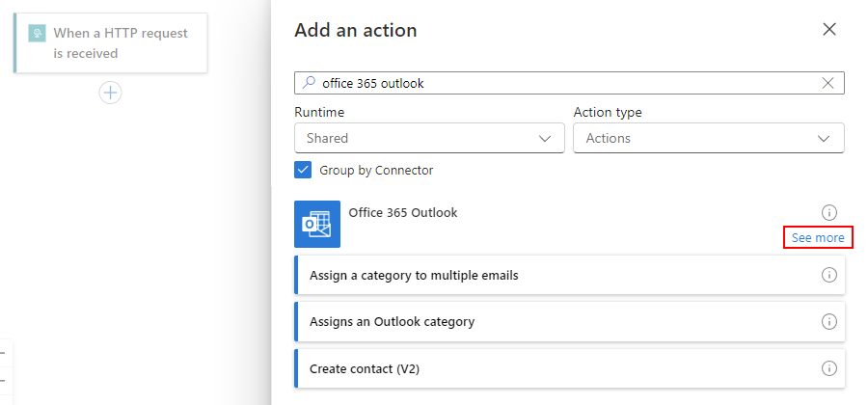Image resolution: width=868 pixels, height=405 pixels.
Task: Show info for Create contact (V2)
Action: tap(828, 368)
